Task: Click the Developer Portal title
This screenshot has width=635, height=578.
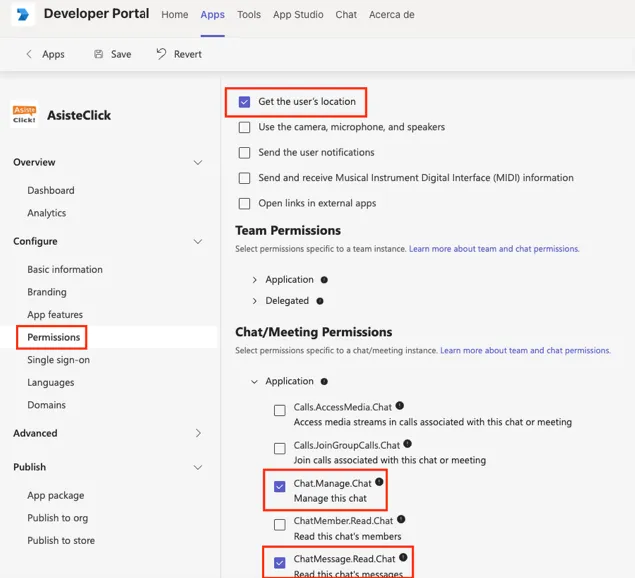Action: [x=96, y=13]
